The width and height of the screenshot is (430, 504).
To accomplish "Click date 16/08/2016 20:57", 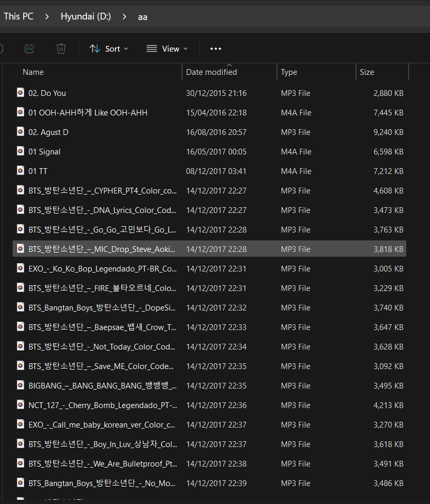I will (216, 132).
